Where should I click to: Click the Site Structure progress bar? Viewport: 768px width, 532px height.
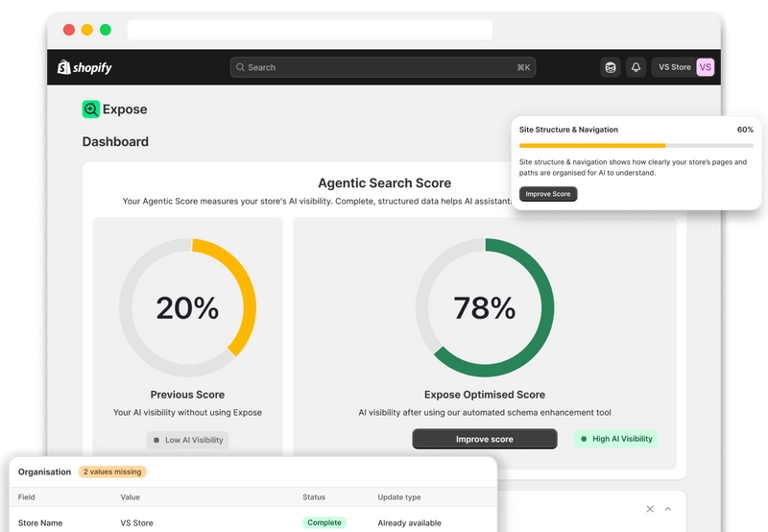[636, 146]
